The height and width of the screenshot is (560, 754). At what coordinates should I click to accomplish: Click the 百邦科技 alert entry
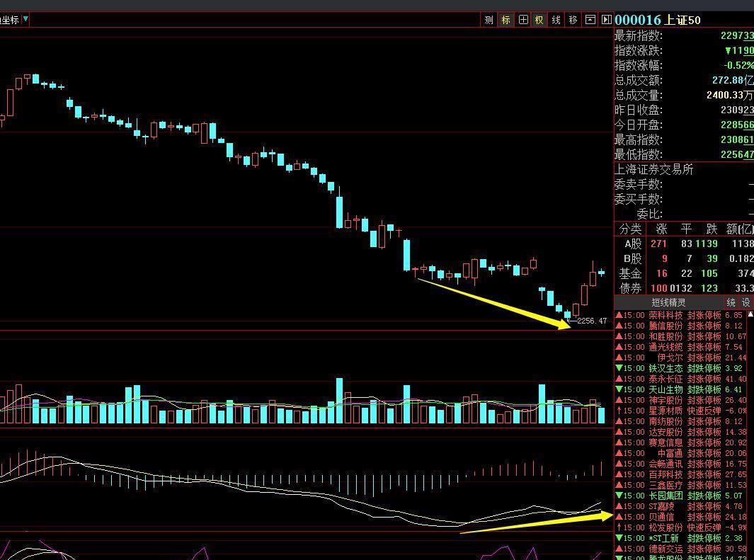pos(680,474)
